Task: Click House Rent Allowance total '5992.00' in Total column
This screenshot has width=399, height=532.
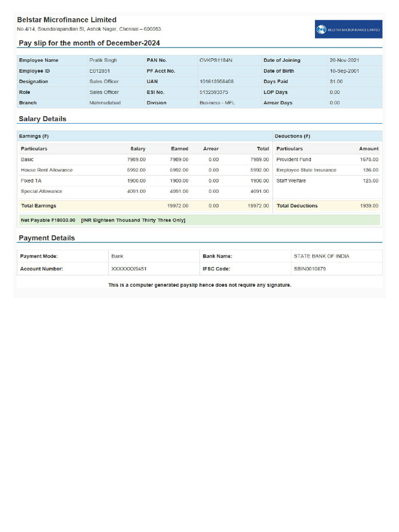Action: [260, 170]
